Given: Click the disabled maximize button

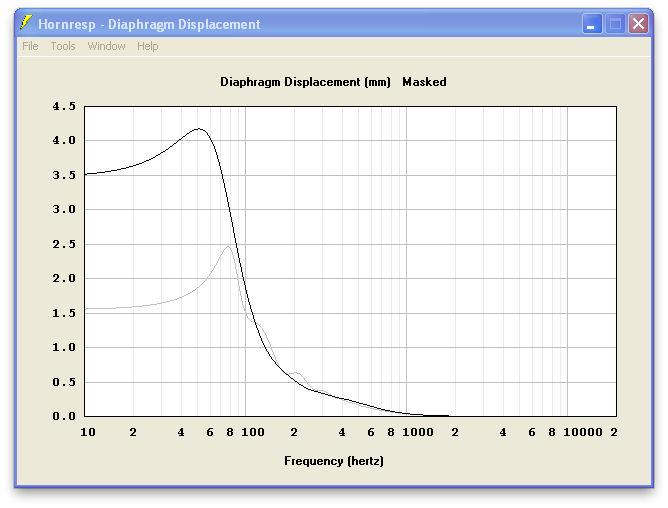Looking at the screenshot, I should pyautogui.click(x=615, y=23).
